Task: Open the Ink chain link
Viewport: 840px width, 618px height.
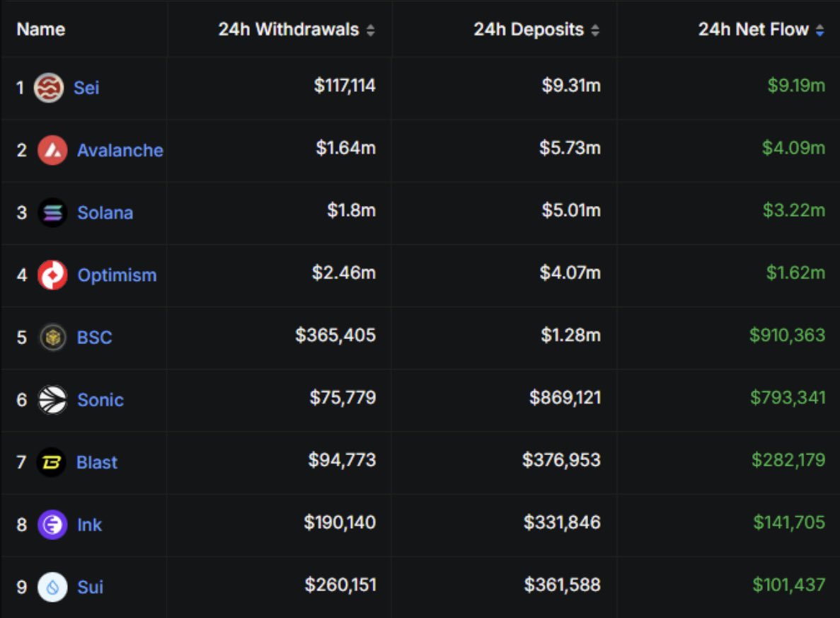Action: [x=89, y=524]
